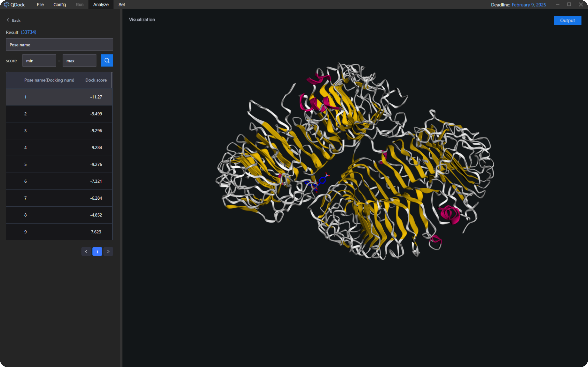
Task: Focus the Pose name search field
Action: 59,45
